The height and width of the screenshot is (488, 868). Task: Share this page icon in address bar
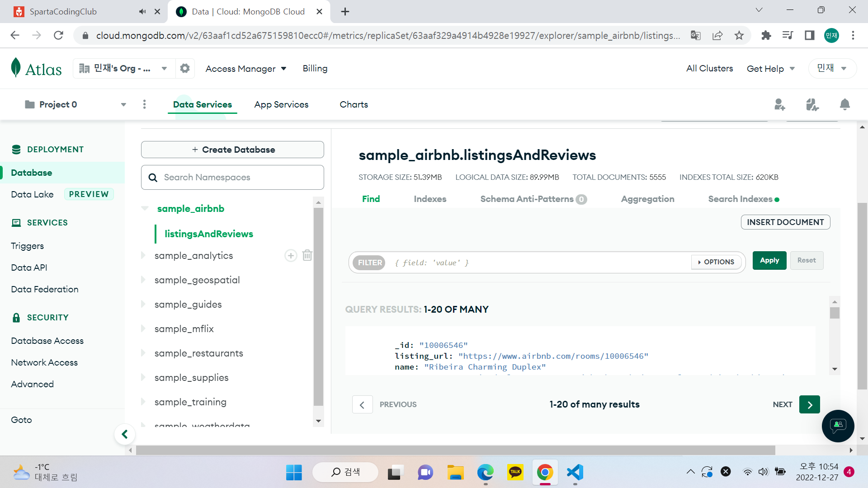pyautogui.click(x=717, y=35)
